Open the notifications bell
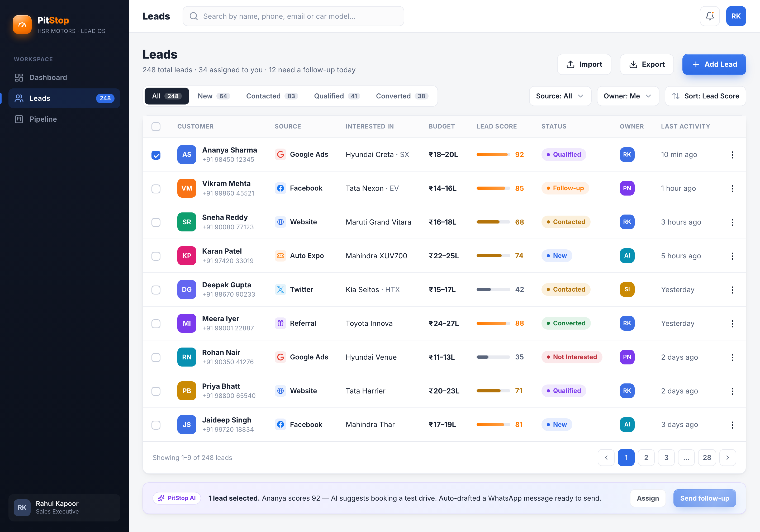The image size is (760, 532). (710, 16)
